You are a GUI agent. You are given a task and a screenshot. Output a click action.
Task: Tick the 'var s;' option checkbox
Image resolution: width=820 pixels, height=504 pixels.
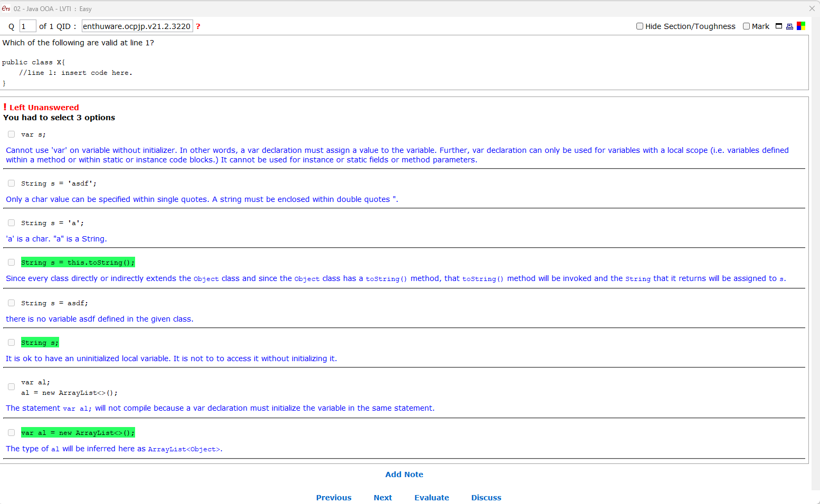click(11, 134)
